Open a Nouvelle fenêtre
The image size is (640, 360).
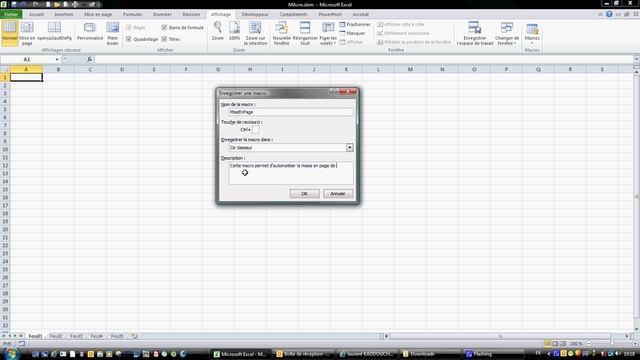coord(282,33)
